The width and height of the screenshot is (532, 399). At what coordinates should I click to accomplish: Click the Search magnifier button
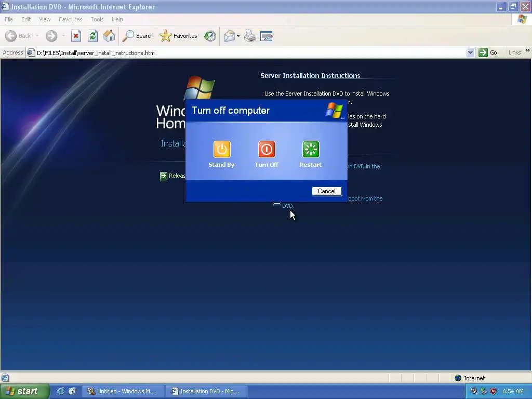click(138, 36)
